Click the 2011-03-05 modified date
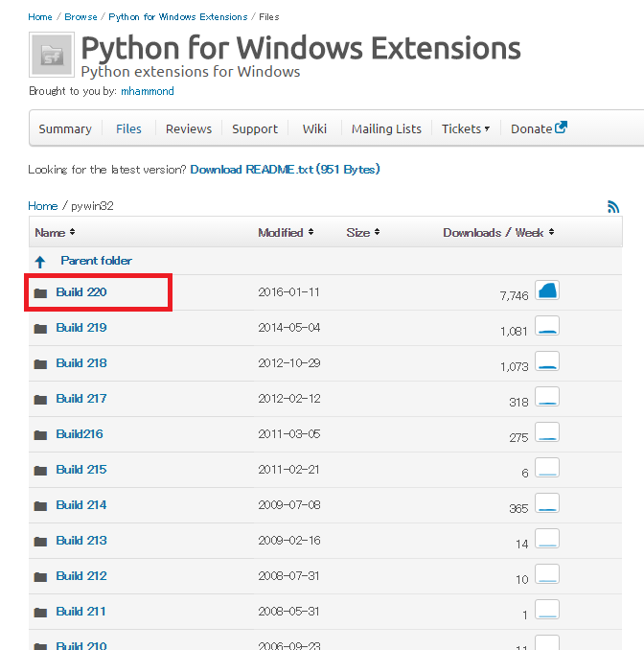The height and width of the screenshot is (650, 644). point(289,434)
